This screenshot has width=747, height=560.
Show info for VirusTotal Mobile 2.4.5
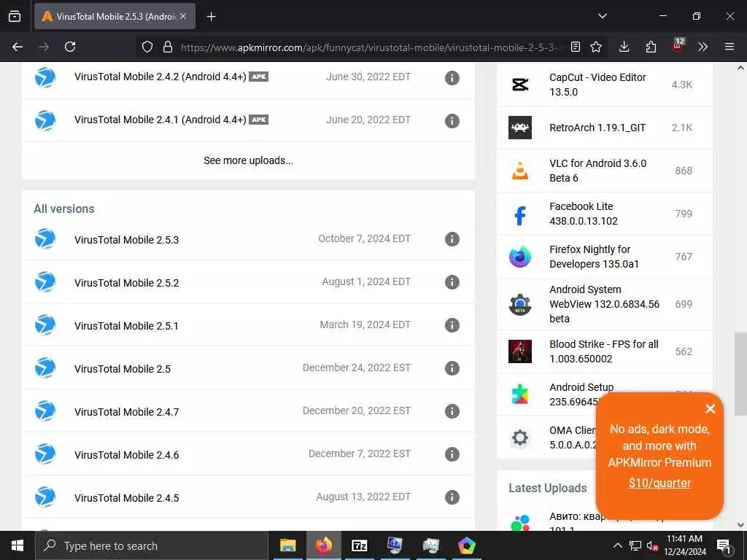(452, 497)
